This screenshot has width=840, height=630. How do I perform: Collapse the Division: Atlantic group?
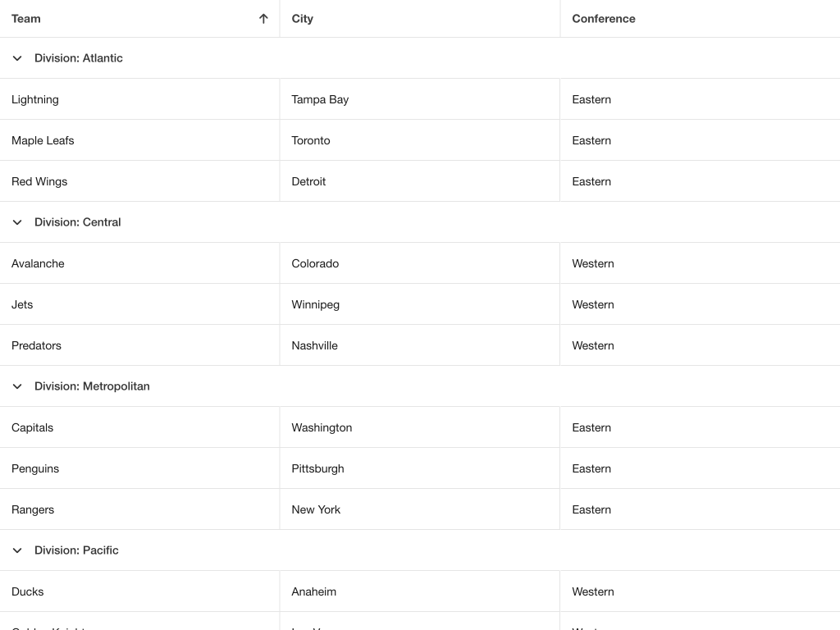pyautogui.click(x=17, y=58)
